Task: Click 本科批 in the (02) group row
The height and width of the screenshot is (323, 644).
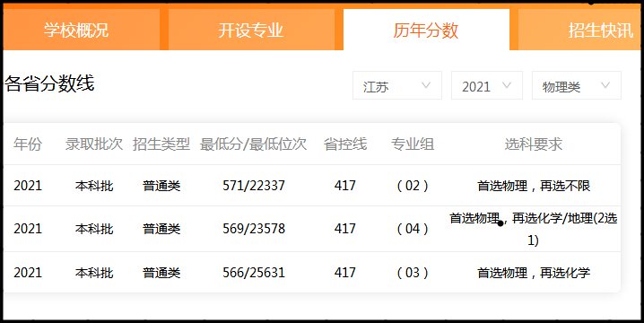Action: click(x=94, y=186)
